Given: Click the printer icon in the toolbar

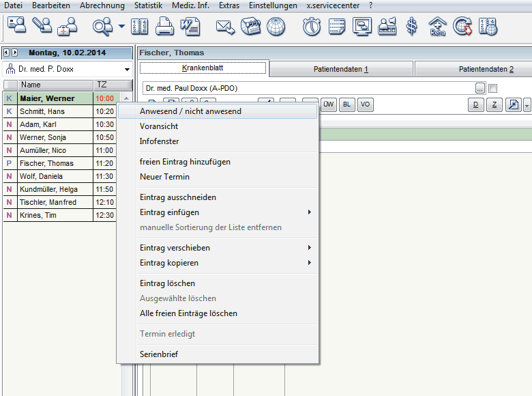Looking at the screenshot, I should click(164, 27).
